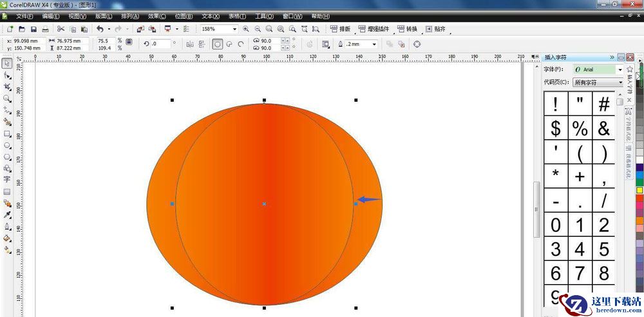Select the Crop tool
This screenshot has width=644, height=317.
click(7, 87)
